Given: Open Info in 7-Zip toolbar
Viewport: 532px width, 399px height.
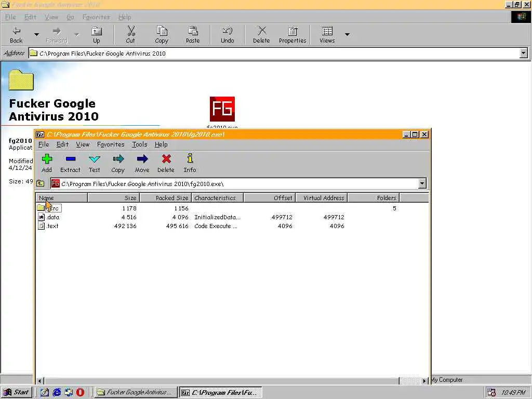Looking at the screenshot, I should pyautogui.click(x=190, y=163).
